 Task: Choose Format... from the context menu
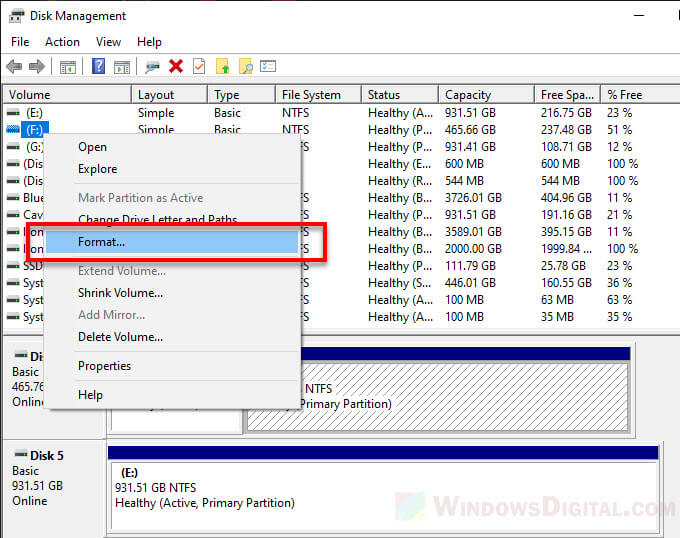101,242
